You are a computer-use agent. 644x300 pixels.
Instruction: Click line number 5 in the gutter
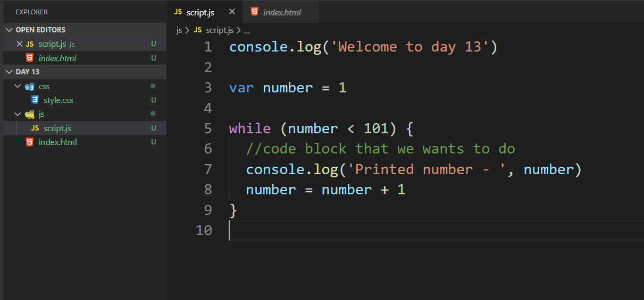pyautogui.click(x=208, y=128)
